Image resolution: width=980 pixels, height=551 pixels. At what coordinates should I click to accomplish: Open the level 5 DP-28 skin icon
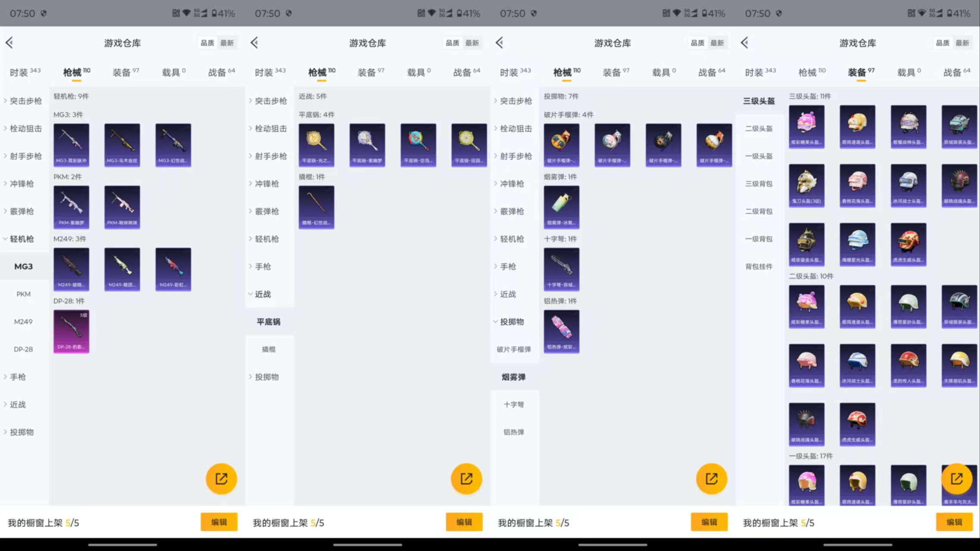tap(71, 331)
